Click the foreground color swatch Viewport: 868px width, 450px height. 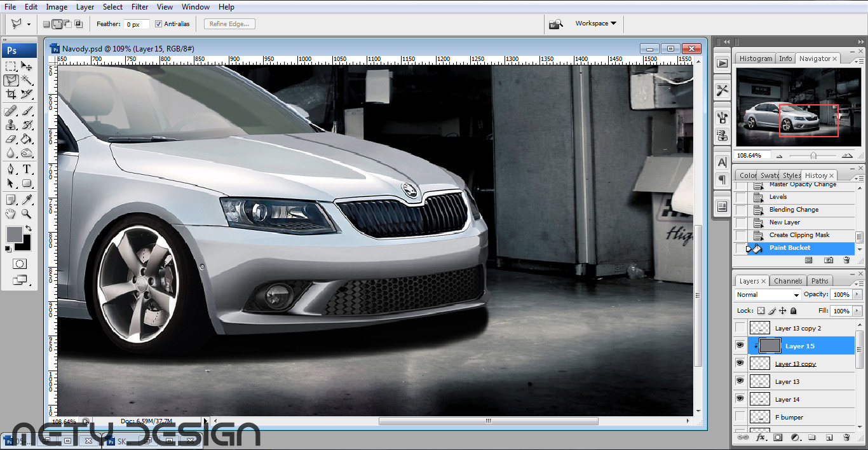[x=14, y=234]
